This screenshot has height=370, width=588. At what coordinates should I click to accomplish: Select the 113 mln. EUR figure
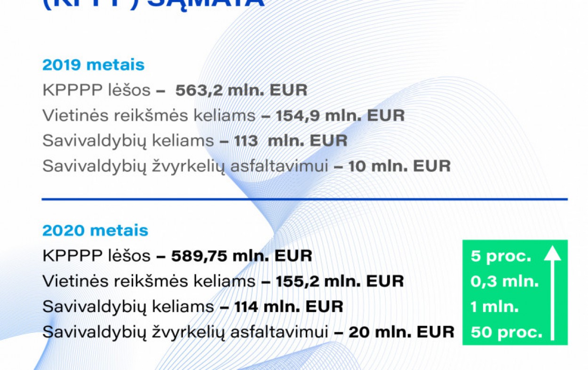tap(291, 140)
